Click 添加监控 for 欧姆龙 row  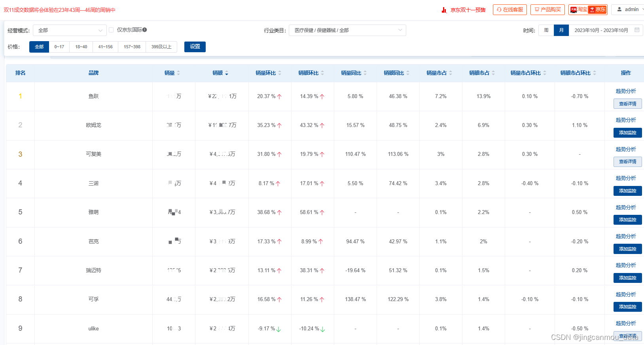tap(628, 133)
